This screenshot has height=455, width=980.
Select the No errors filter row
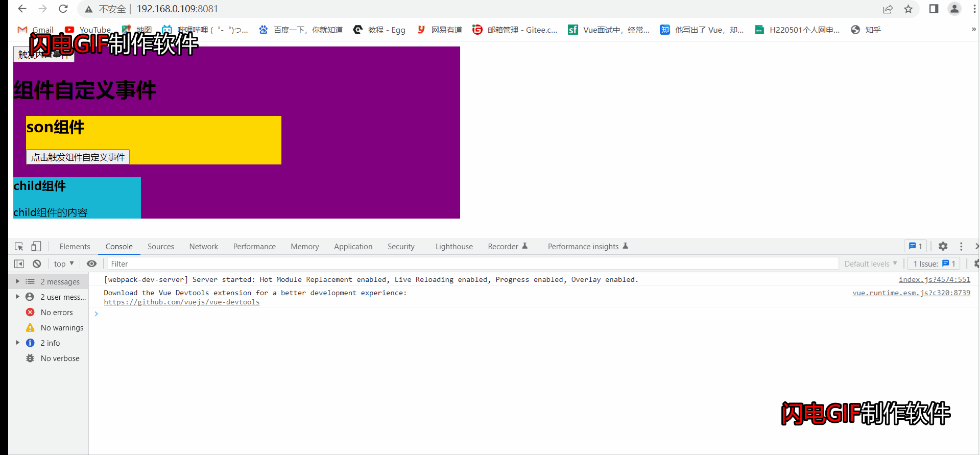click(49, 313)
